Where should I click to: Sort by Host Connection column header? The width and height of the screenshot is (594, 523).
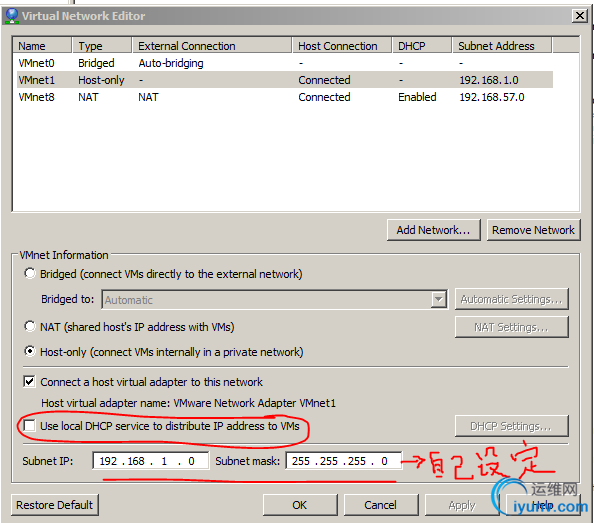click(342, 46)
